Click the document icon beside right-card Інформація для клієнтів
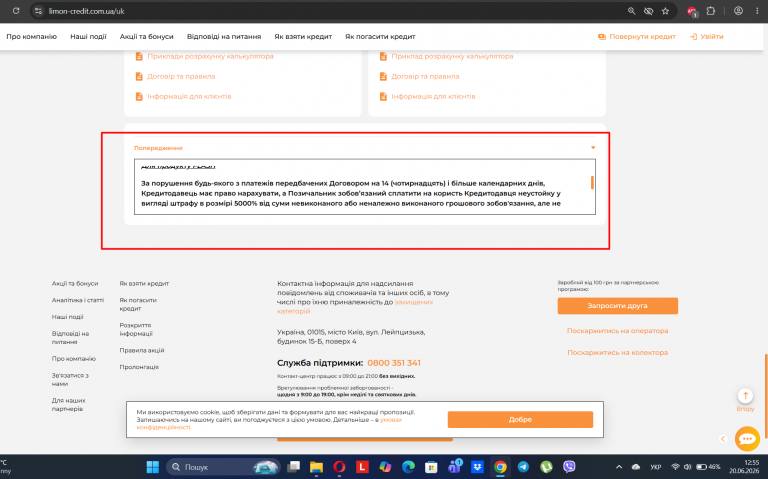The image size is (768, 479). point(383,96)
